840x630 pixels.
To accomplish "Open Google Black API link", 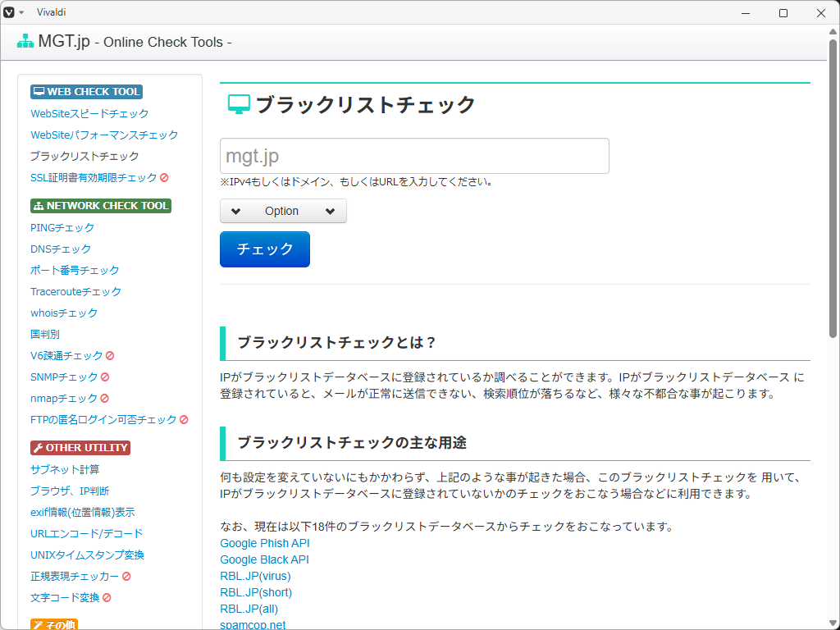I will pyautogui.click(x=264, y=559).
